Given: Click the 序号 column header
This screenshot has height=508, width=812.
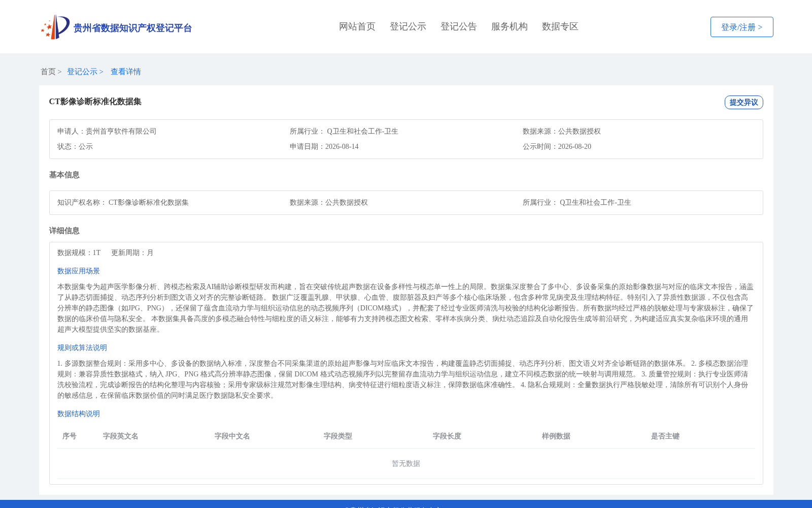Looking at the screenshot, I should (70, 436).
